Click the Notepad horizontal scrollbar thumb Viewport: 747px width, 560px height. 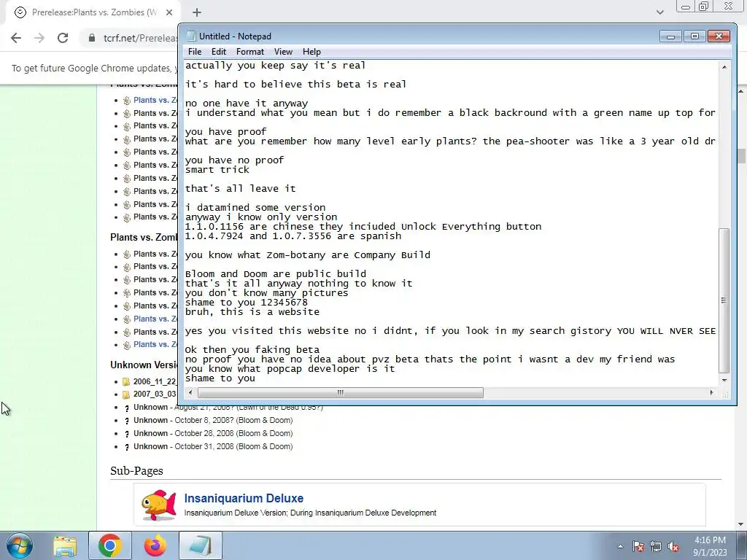pyautogui.click(x=340, y=392)
